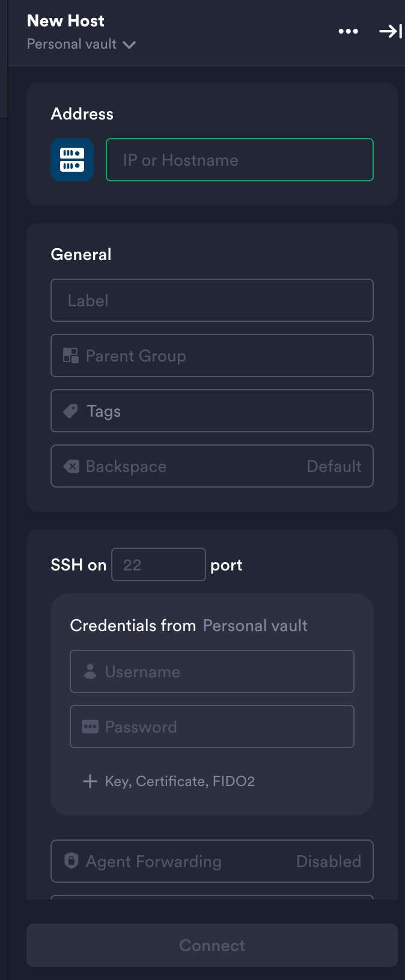Click the password icon in Password field
The image size is (405, 980).
[x=90, y=727]
